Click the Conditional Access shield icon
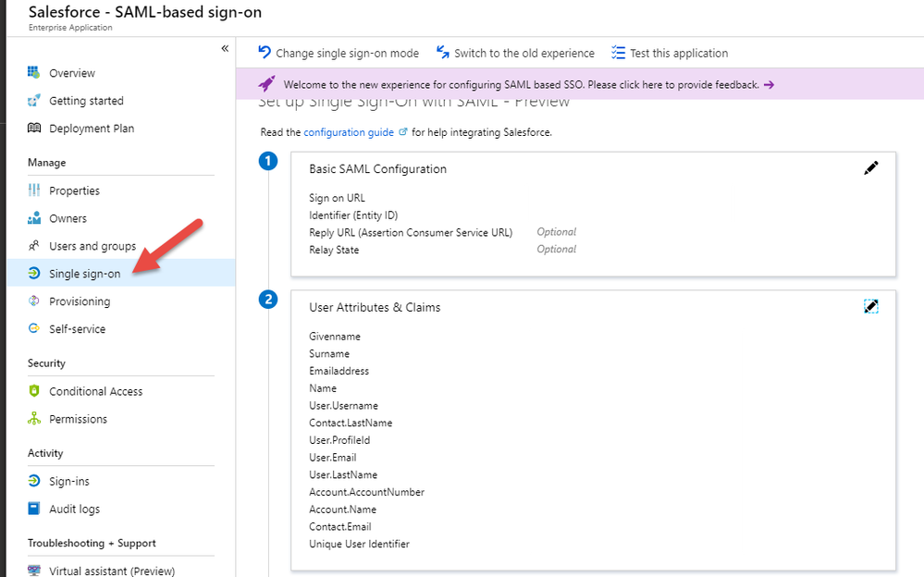This screenshot has width=924, height=577. tap(33, 391)
